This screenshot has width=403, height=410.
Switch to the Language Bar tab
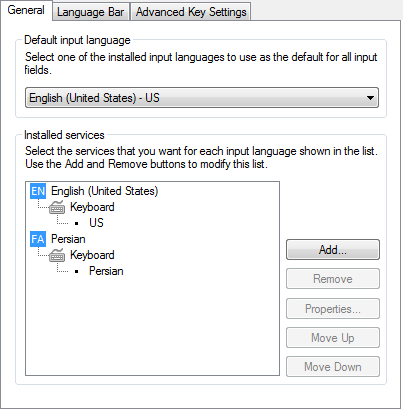pyautogui.click(x=91, y=12)
